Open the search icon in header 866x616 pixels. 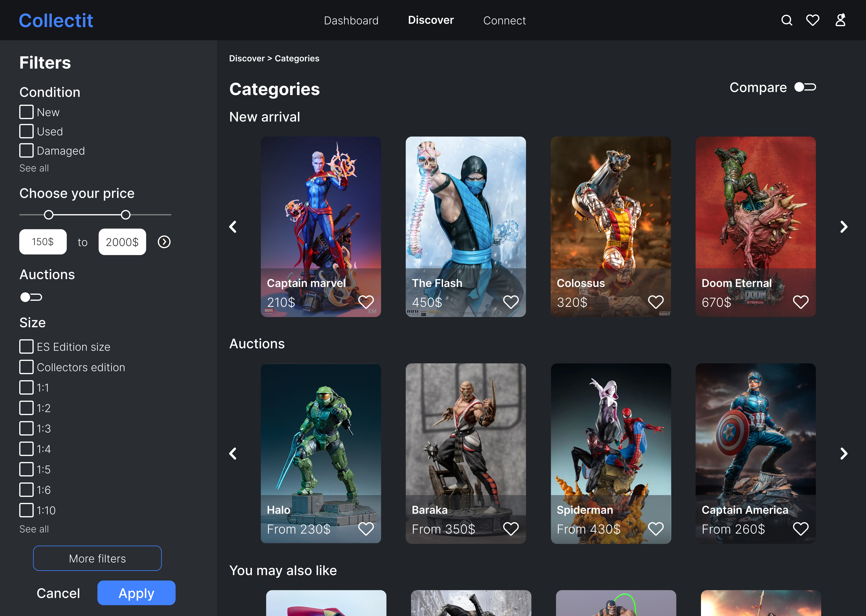click(x=787, y=20)
